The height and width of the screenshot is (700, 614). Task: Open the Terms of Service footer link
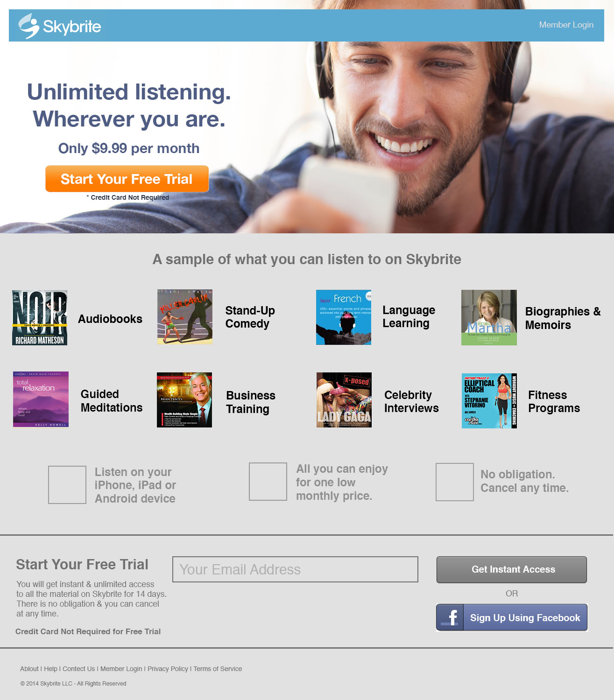218,669
